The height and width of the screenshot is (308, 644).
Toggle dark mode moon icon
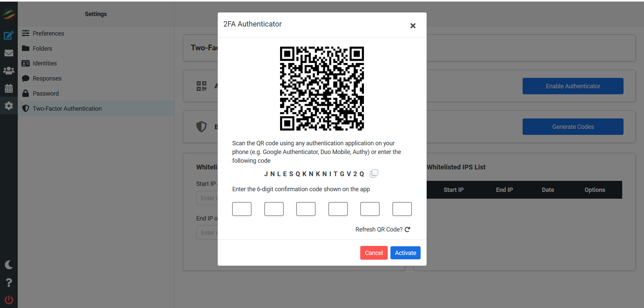(x=9, y=265)
